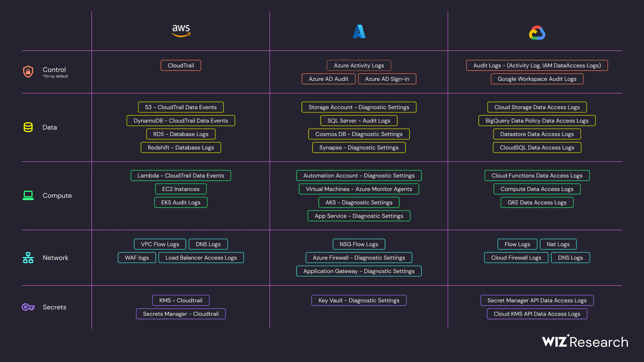
Task: Select Cosmos DB – Diagnostic Settings
Action: tap(359, 134)
